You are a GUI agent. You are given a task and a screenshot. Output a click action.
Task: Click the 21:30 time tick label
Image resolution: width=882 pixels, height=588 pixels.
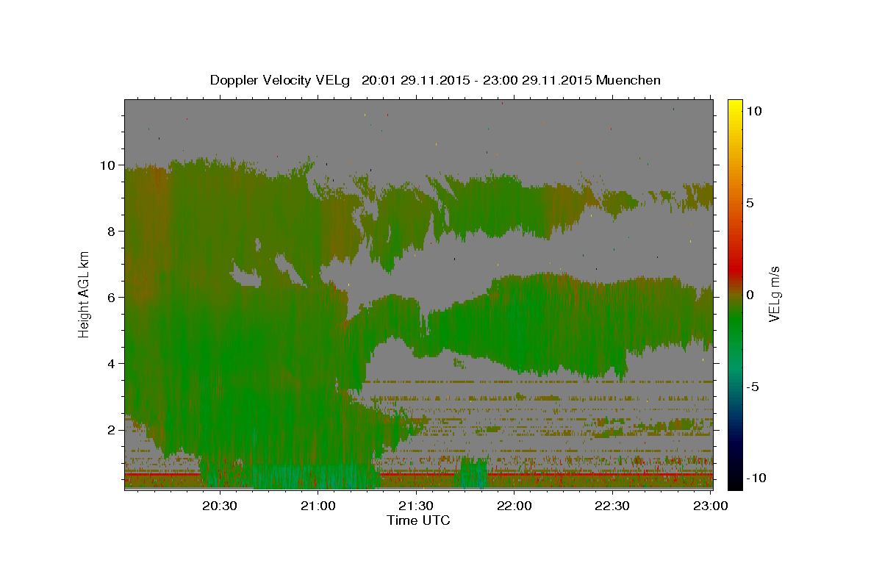(416, 506)
